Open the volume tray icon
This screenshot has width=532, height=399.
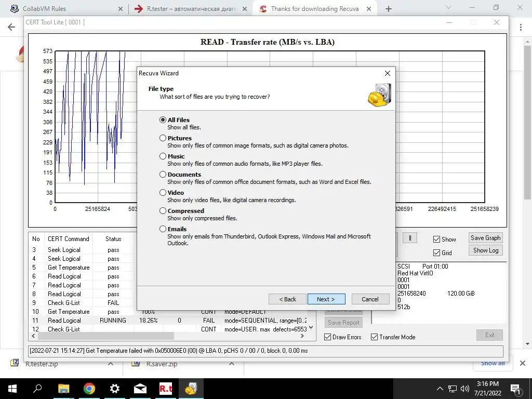pyautogui.click(x=465, y=389)
